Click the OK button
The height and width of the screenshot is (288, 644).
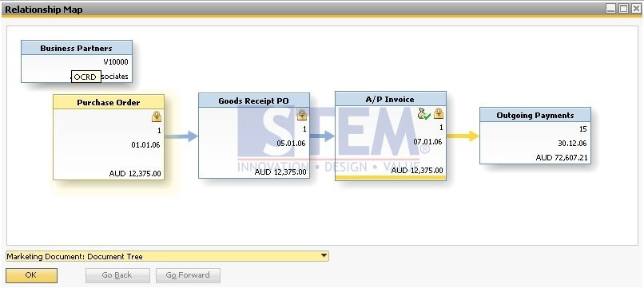point(31,275)
